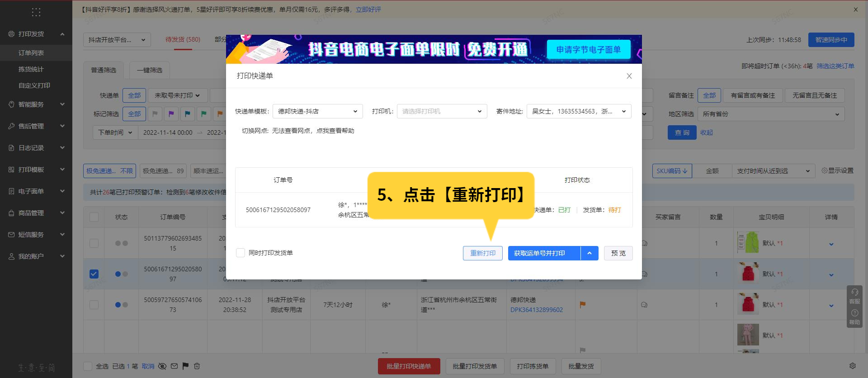Check row for order 50113779602693485
The width and height of the screenshot is (868, 378).
point(94,243)
